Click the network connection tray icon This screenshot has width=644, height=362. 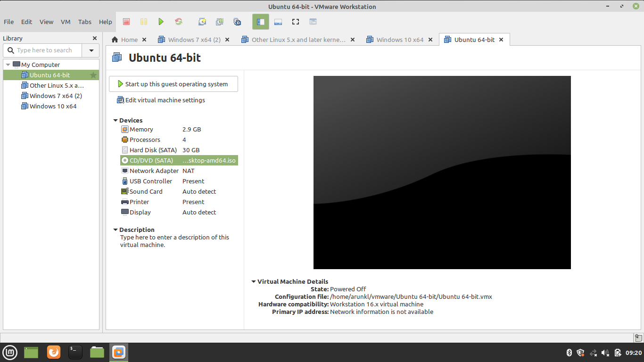[x=594, y=353]
